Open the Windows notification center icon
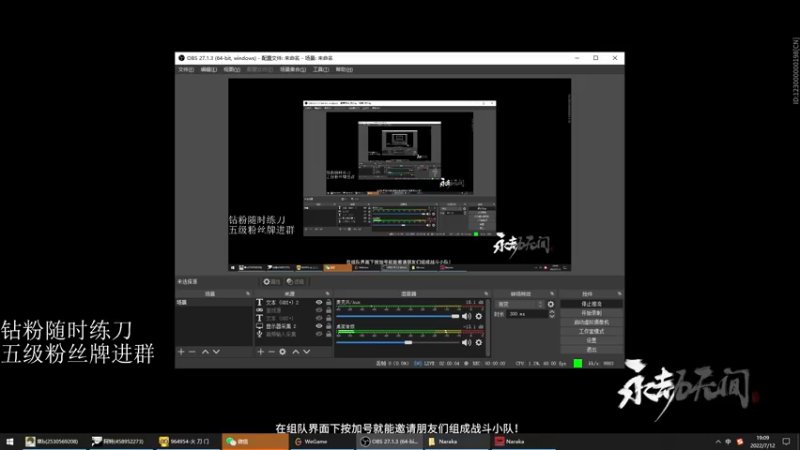 pos(786,441)
